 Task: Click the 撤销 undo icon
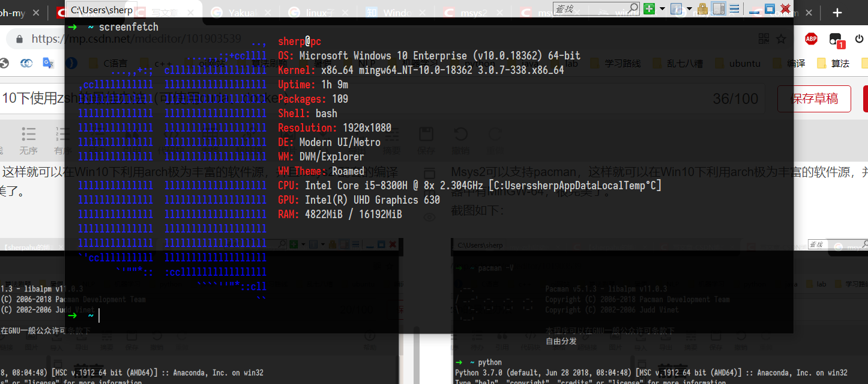(x=460, y=133)
